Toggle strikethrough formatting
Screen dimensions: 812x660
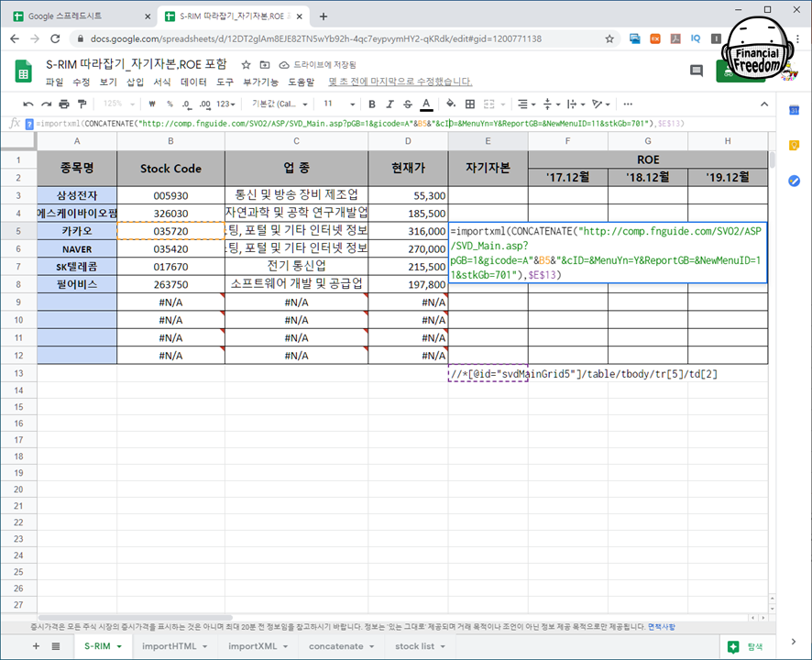click(408, 104)
